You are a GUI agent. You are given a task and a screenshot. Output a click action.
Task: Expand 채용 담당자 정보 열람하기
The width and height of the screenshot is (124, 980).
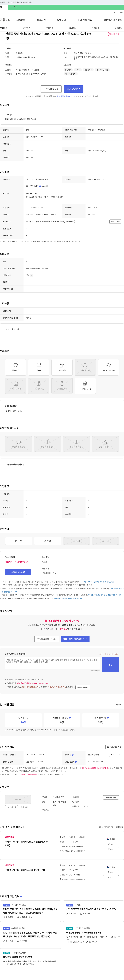tap(75, 639)
